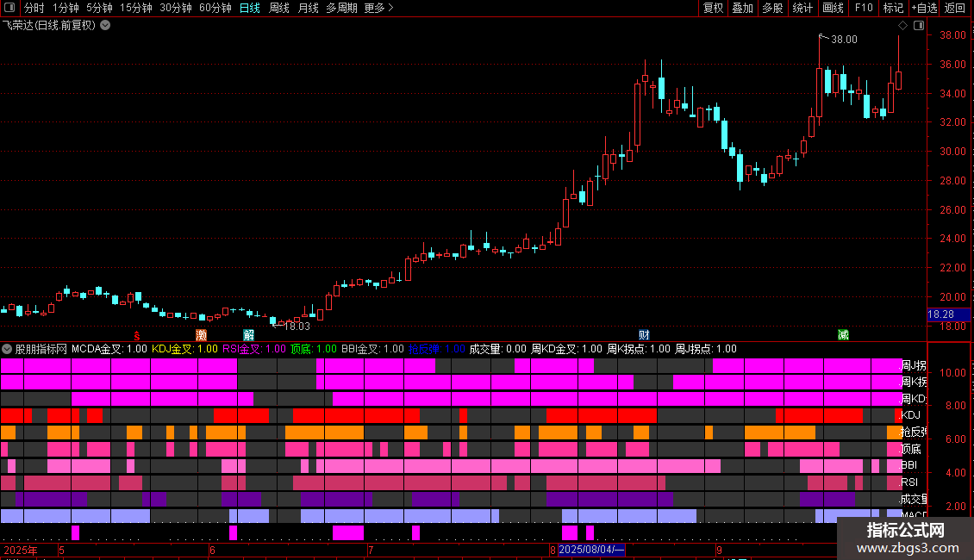974x560 pixels.
Task: Click the 2025/08/04/一 date label
Action: [x=591, y=550]
